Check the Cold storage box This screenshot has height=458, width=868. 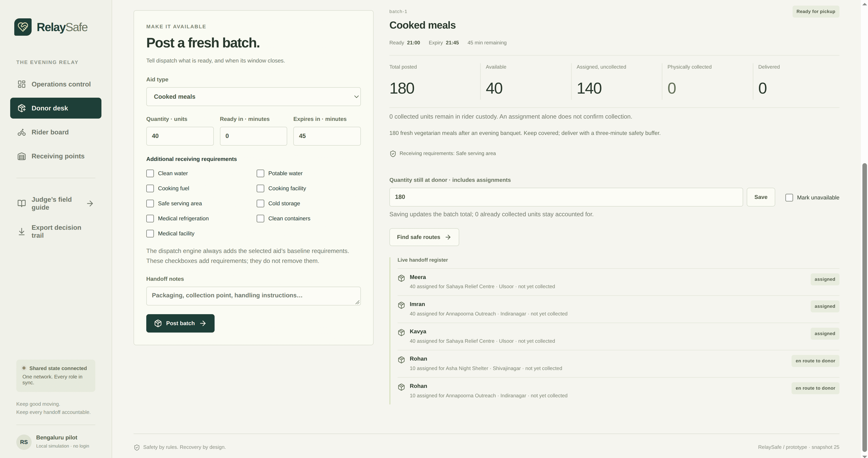pos(260,203)
